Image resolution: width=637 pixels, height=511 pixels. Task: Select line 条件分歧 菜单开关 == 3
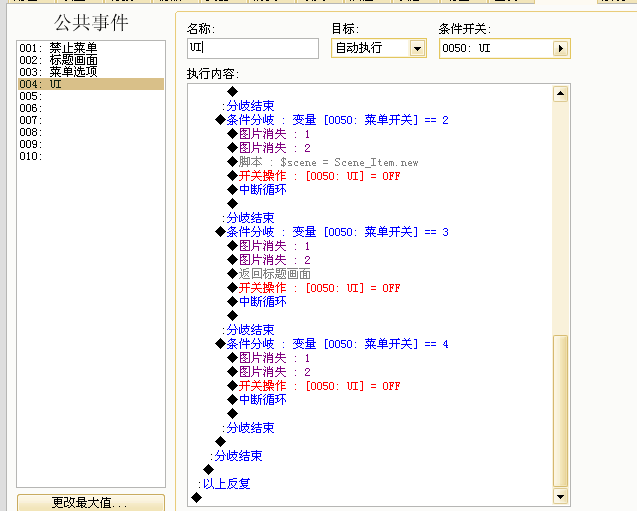(x=332, y=232)
